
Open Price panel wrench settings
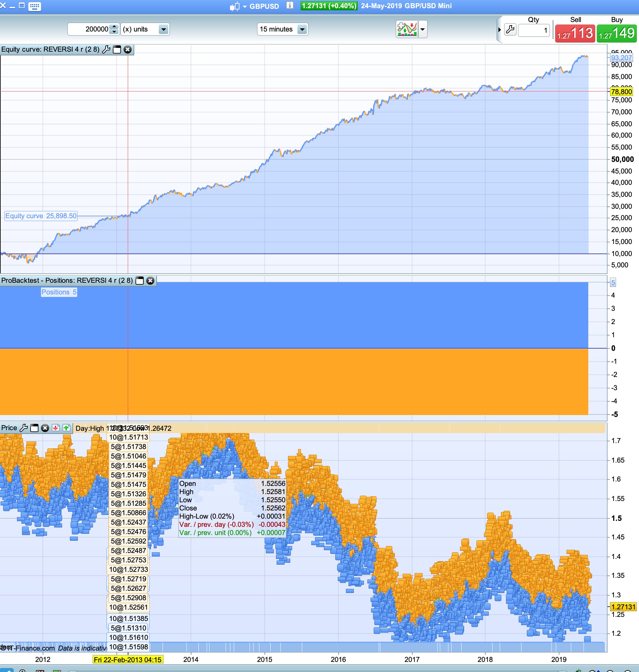24,428
